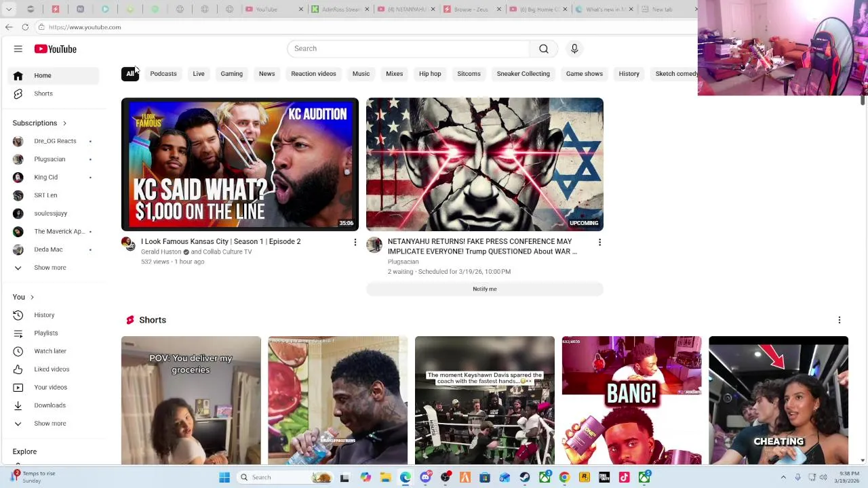Expand the Subscriptions section chevron

click(x=64, y=123)
